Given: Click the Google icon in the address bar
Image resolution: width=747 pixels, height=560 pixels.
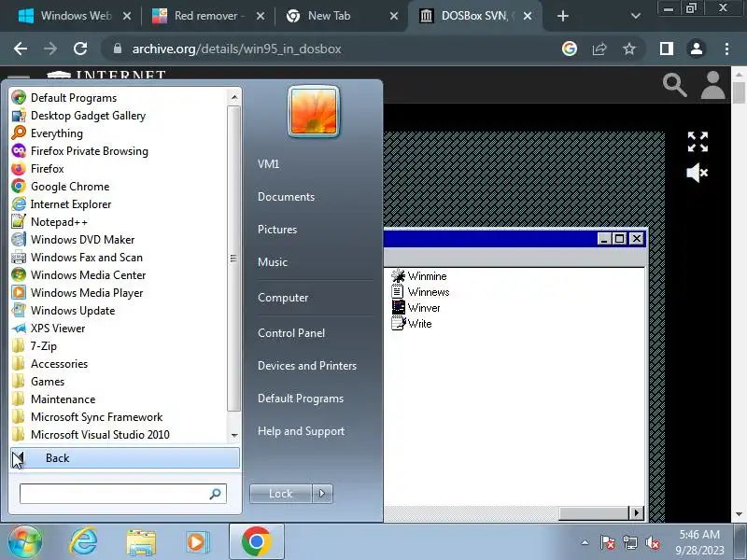Looking at the screenshot, I should (x=570, y=49).
